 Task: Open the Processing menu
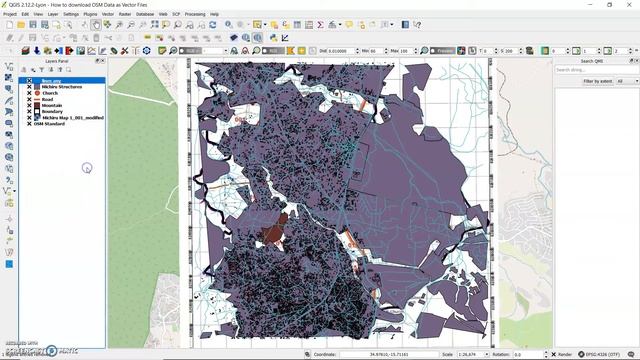pos(195,14)
